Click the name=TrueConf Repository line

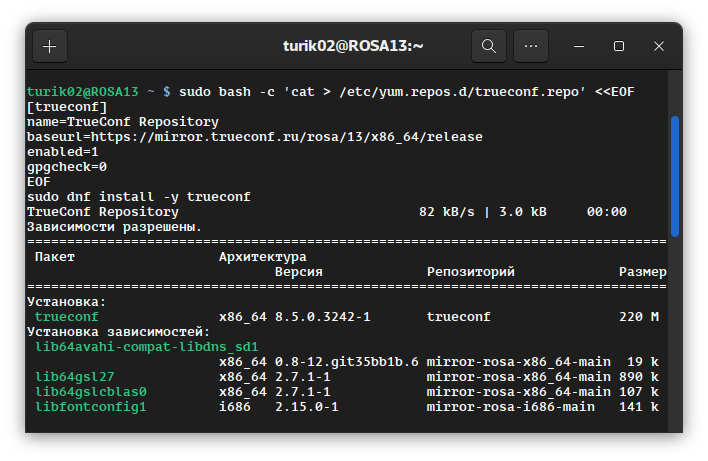tap(123, 122)
